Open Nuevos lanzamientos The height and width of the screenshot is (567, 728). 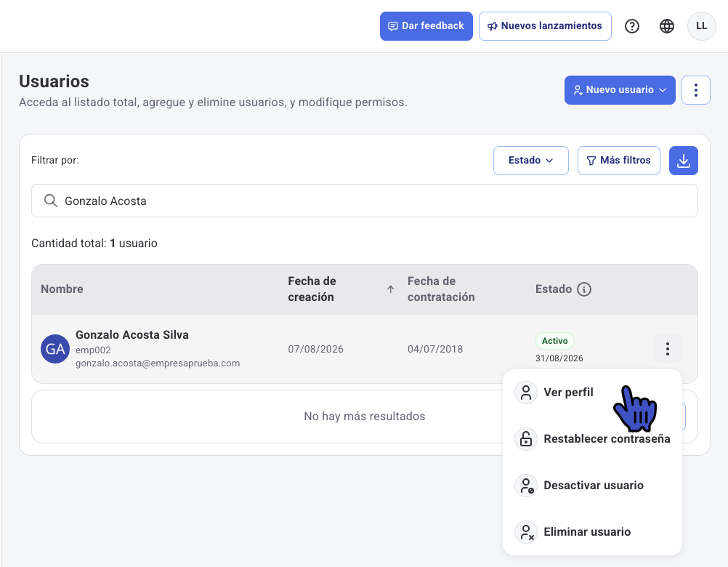[x=545, y=26]
